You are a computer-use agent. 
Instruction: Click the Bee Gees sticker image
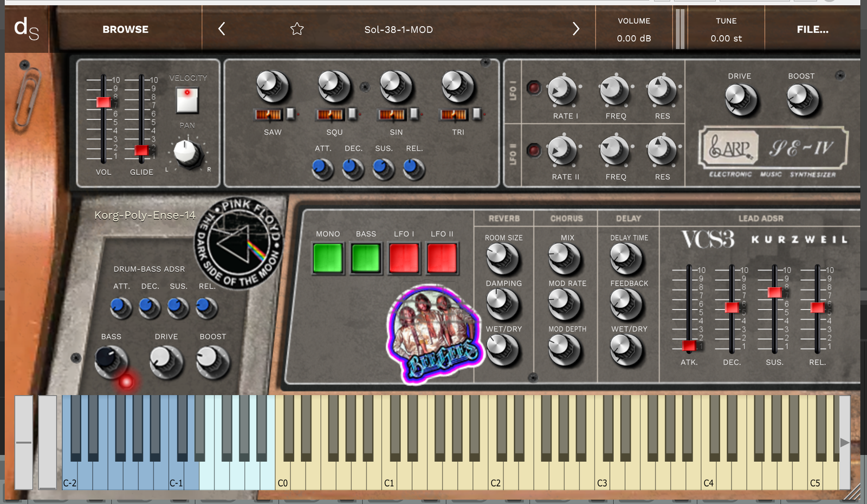pos(433,333)
